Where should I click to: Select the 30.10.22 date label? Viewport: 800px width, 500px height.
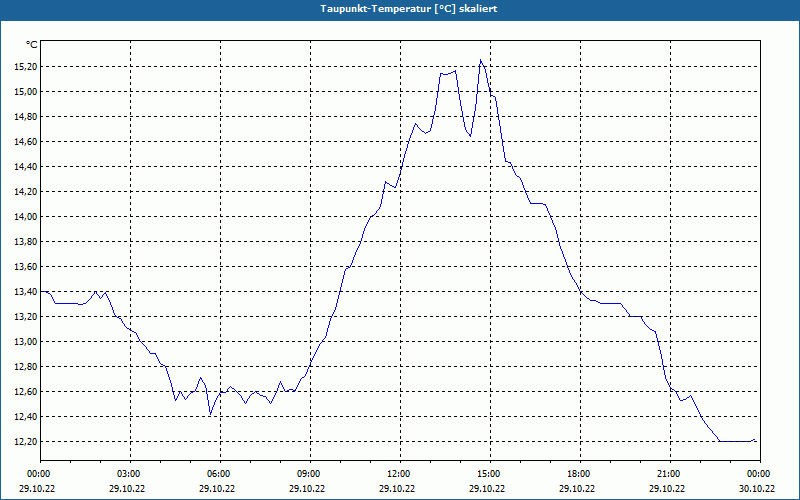[757, 489]
